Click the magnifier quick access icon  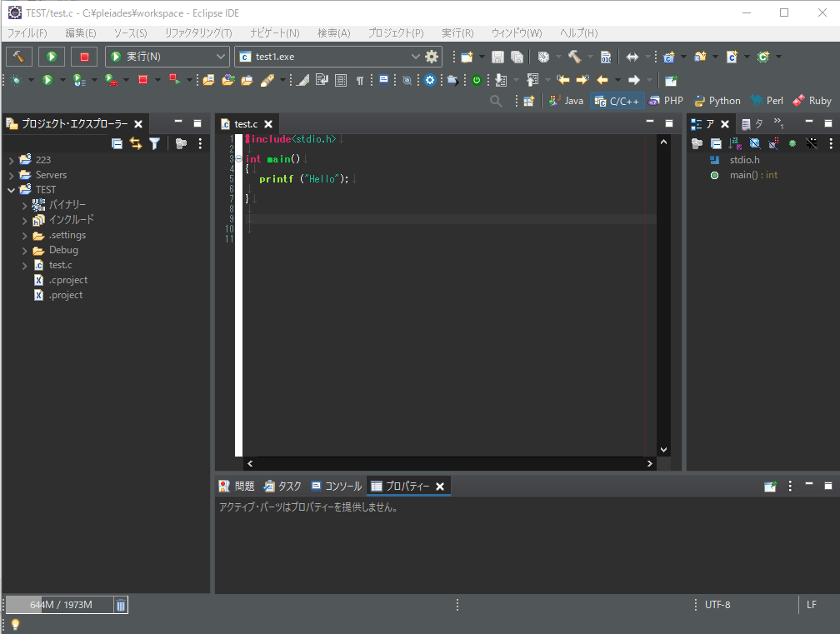click(x=496, y=101)
